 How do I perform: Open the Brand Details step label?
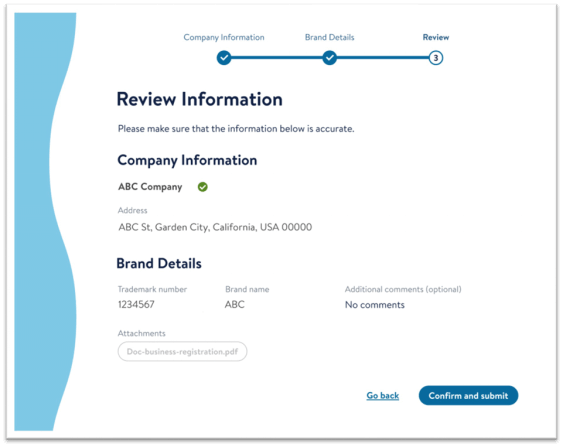[329, 37]
